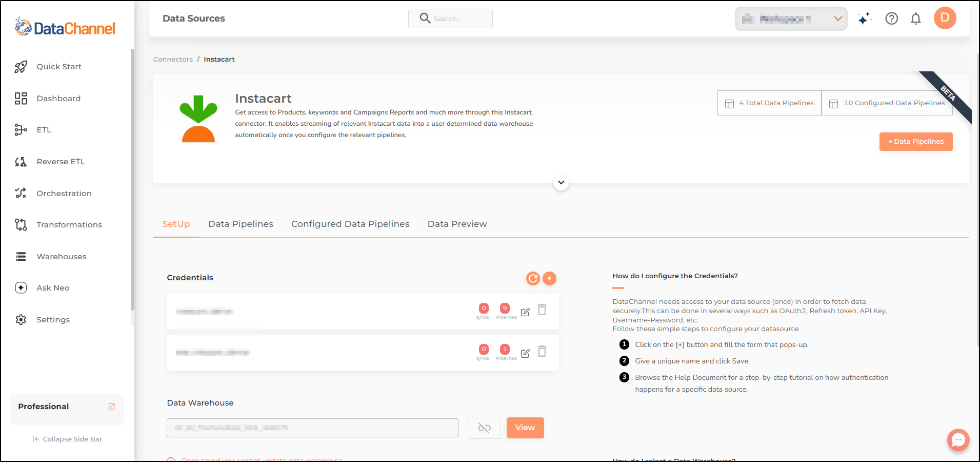This screenshot has width=980, height=462.
Task: Open Configured Data Pipelines tab
Action: point(350,224)
